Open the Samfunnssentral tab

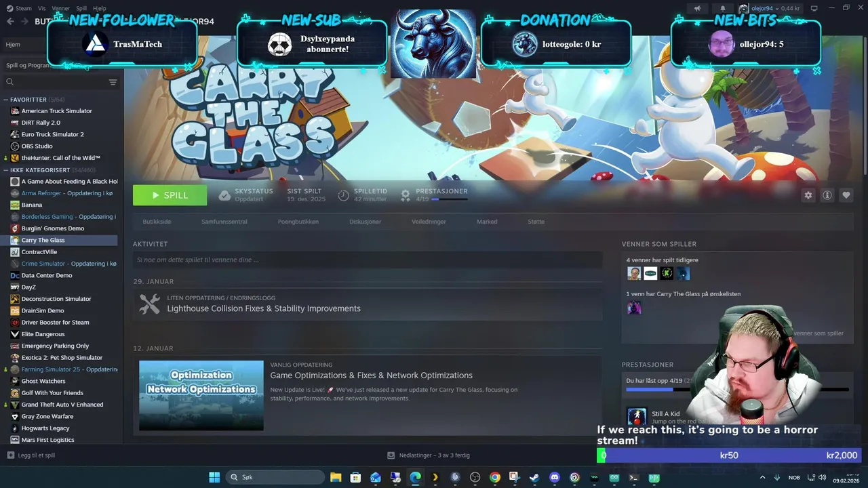224,222
